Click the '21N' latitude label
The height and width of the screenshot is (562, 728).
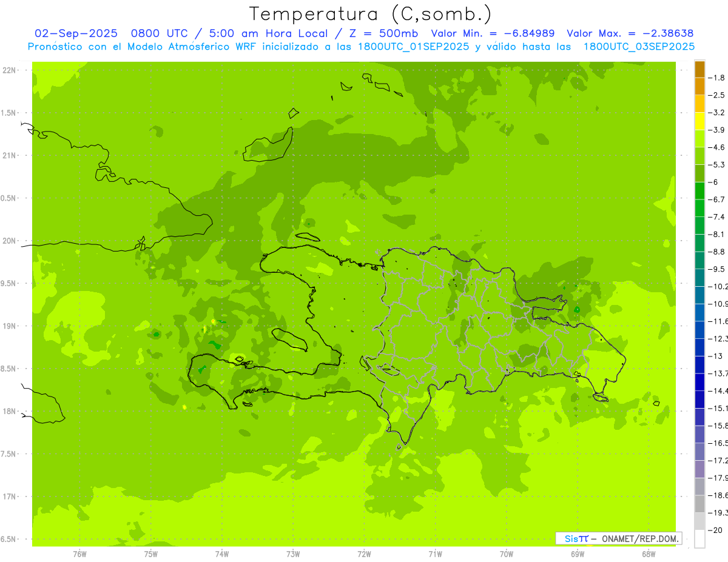click(x=10, y=155)
